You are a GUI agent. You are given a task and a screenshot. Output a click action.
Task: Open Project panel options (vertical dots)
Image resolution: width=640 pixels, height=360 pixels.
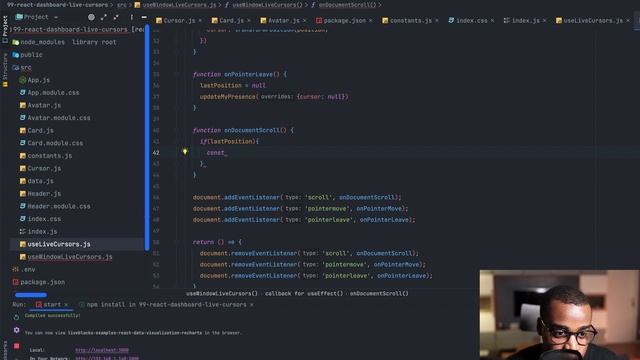coord(131,17)
